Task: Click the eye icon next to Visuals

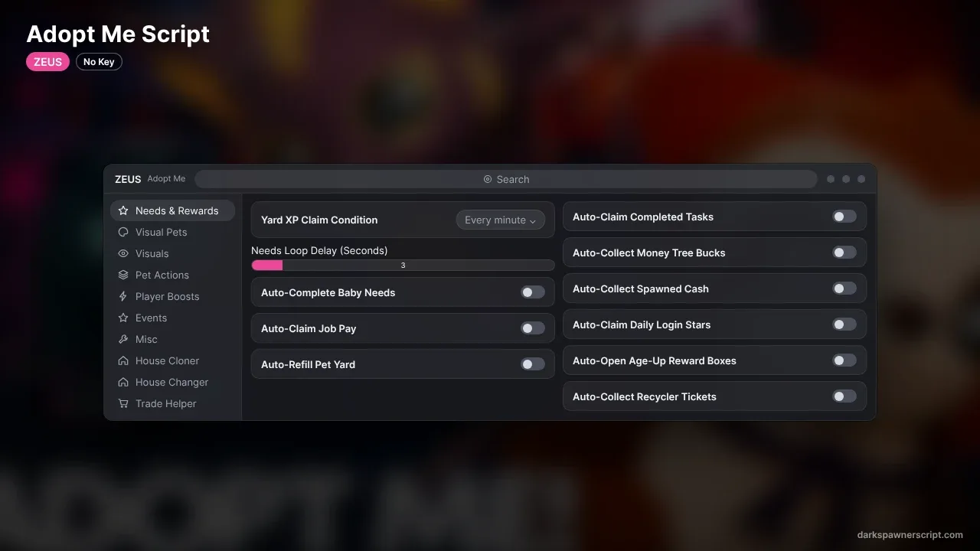Action: (123, 253)
